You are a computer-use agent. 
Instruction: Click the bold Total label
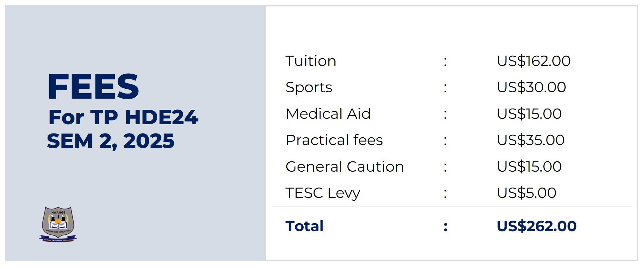click(304, 226)
